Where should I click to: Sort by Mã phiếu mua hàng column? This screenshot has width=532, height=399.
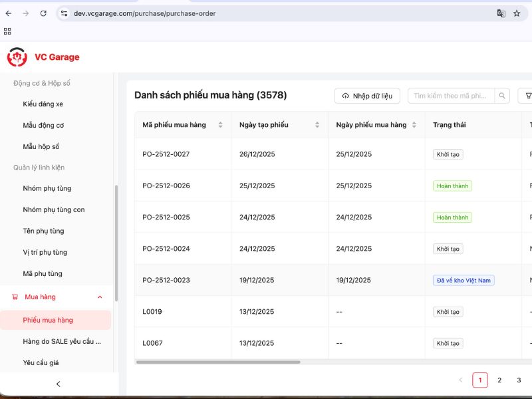click(x=220, y=125)
